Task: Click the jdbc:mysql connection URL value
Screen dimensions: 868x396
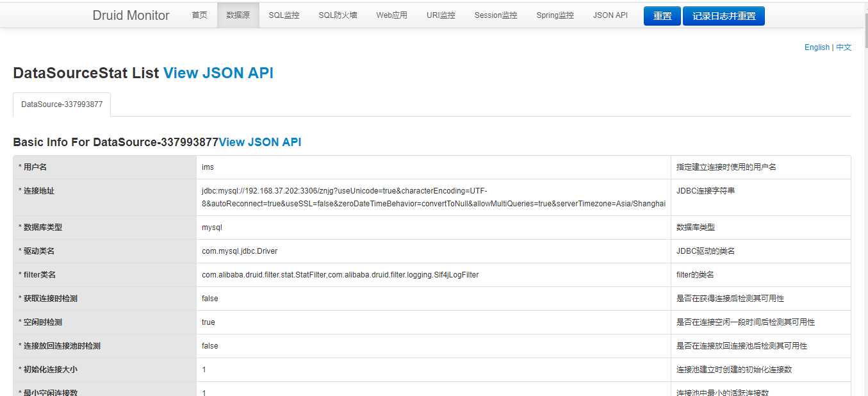Action: click(433, 197)
